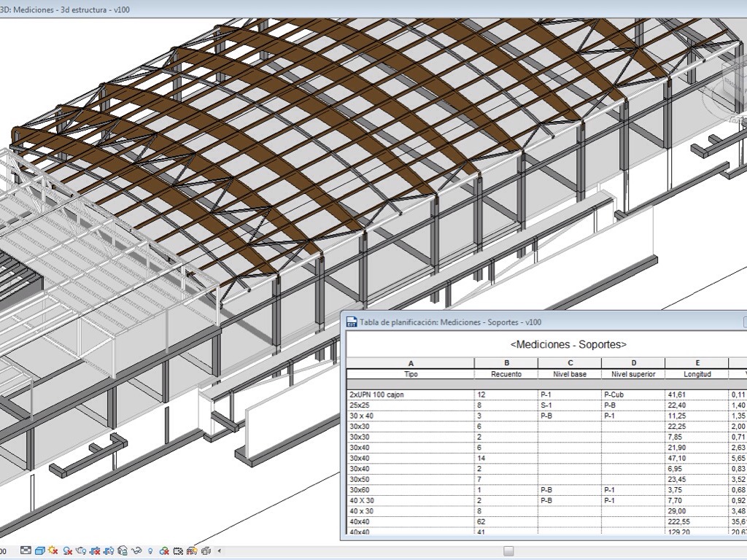Viewport: 747px width, 560px height.
Task: Toggle Show Crop Region visibility
Action: [x=109, y=551]
